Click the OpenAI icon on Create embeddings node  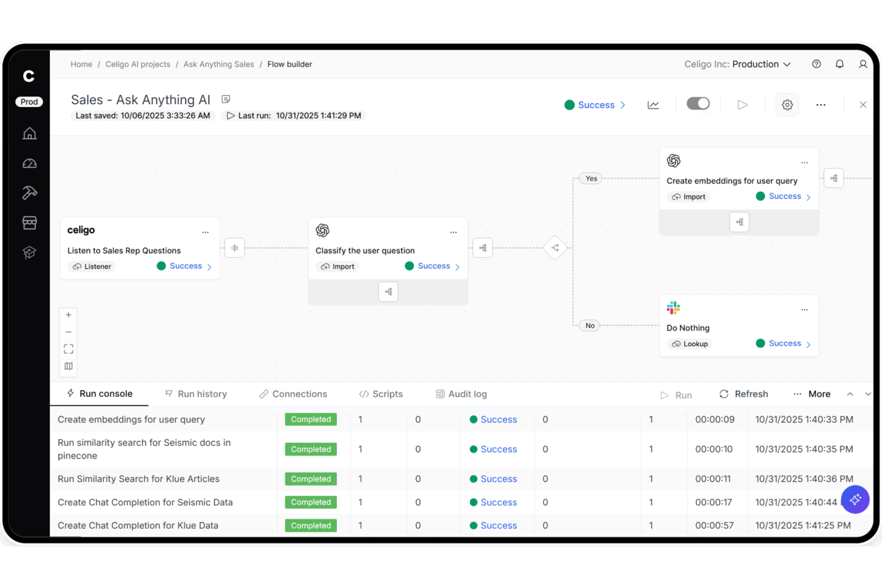(674, 161)
